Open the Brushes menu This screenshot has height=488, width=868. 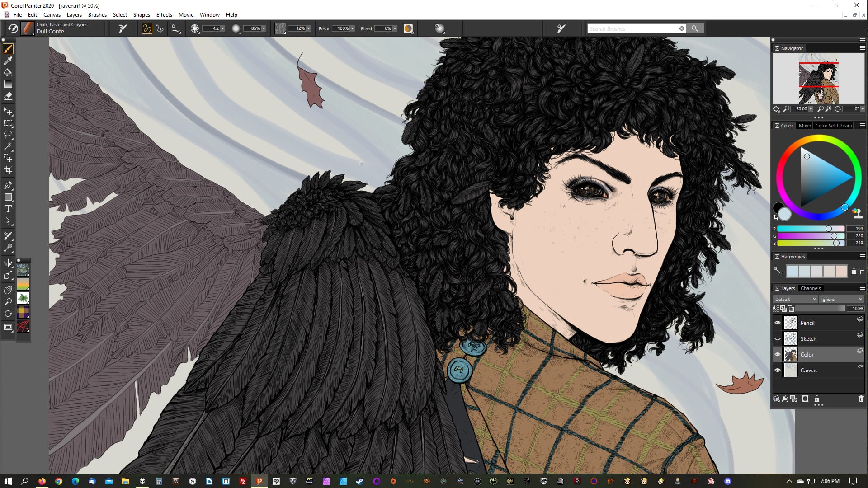97,14
